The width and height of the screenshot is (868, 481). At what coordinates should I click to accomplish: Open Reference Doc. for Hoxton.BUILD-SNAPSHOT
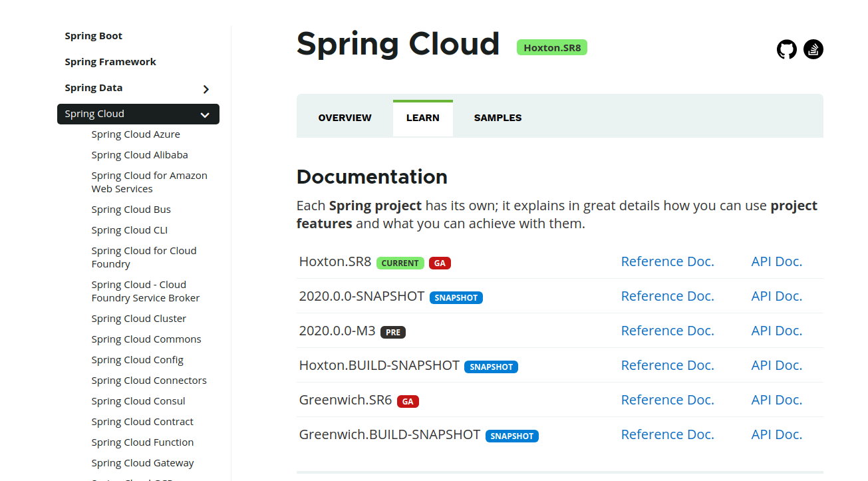click(667, 365)
